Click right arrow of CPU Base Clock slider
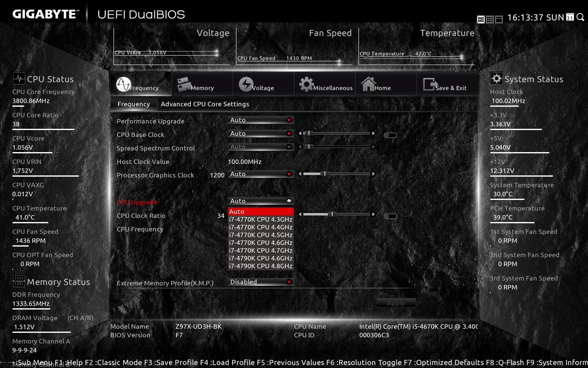 pyautogui.click(x=373, y=133)
